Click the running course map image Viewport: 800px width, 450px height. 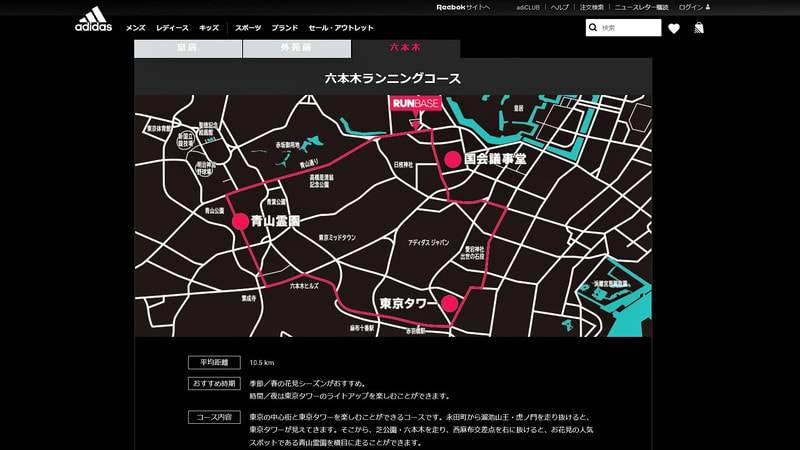pyautogui.click(x=393, y=215)
